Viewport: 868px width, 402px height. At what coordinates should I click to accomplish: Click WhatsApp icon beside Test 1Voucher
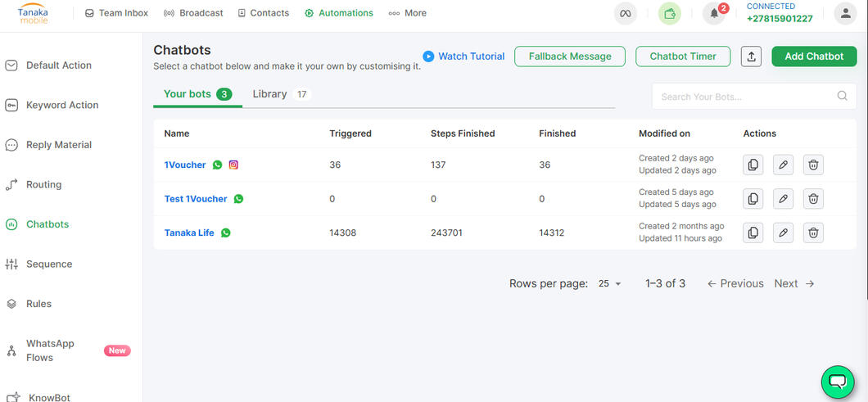tap(238, 199)
